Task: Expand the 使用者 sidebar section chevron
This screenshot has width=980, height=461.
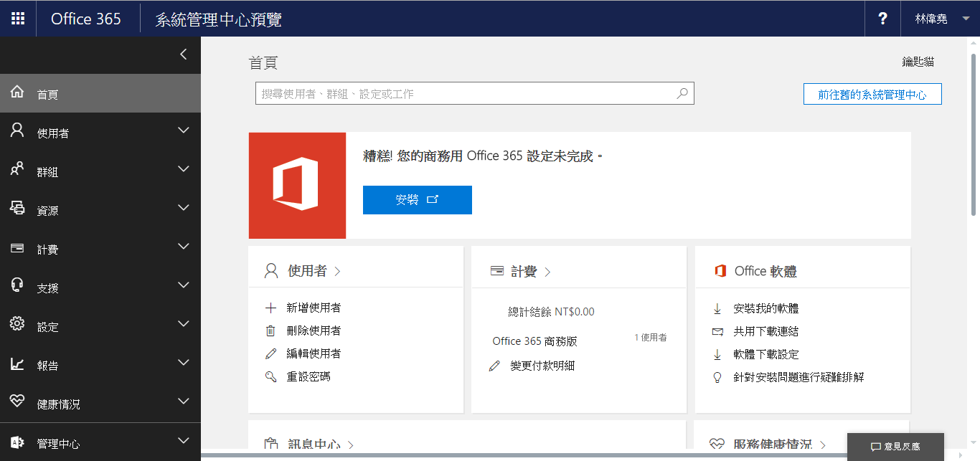Action: coord(184,130)
